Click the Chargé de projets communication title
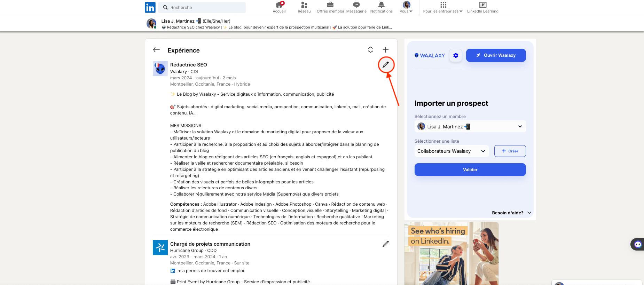The width and height of the screenshot is (644, 285). [210, 244]
